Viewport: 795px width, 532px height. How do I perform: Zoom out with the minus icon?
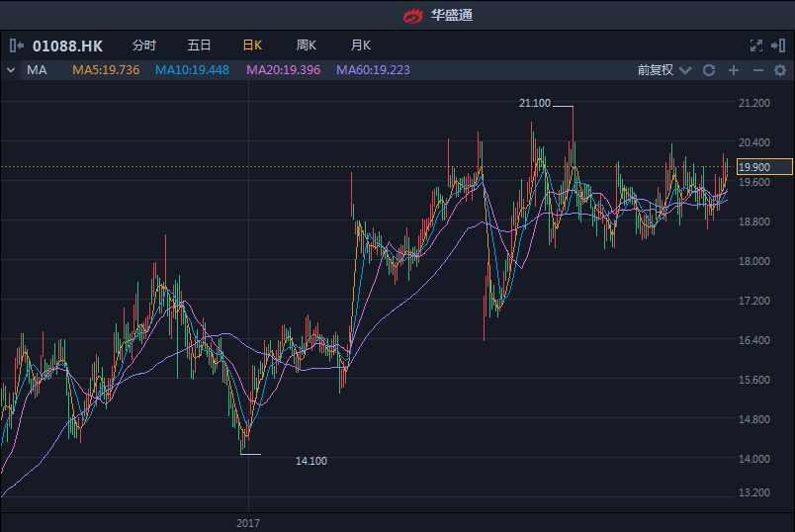click(758, 70)
